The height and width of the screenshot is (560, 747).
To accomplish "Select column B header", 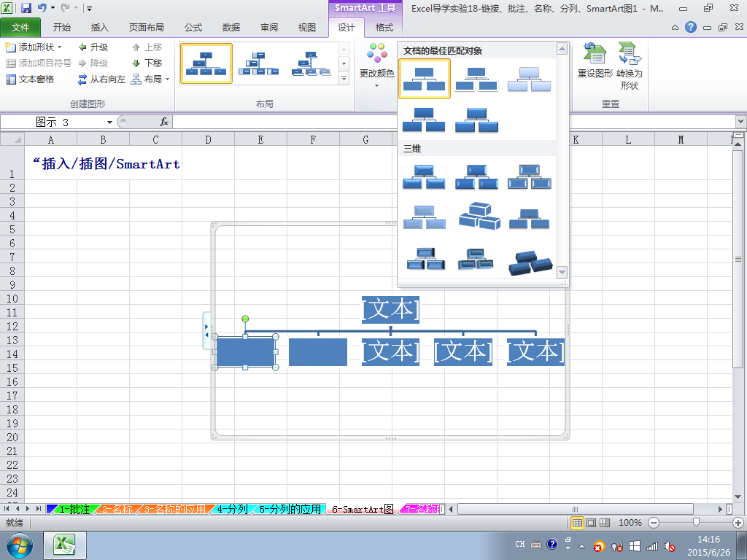I will tap(103, 139).
